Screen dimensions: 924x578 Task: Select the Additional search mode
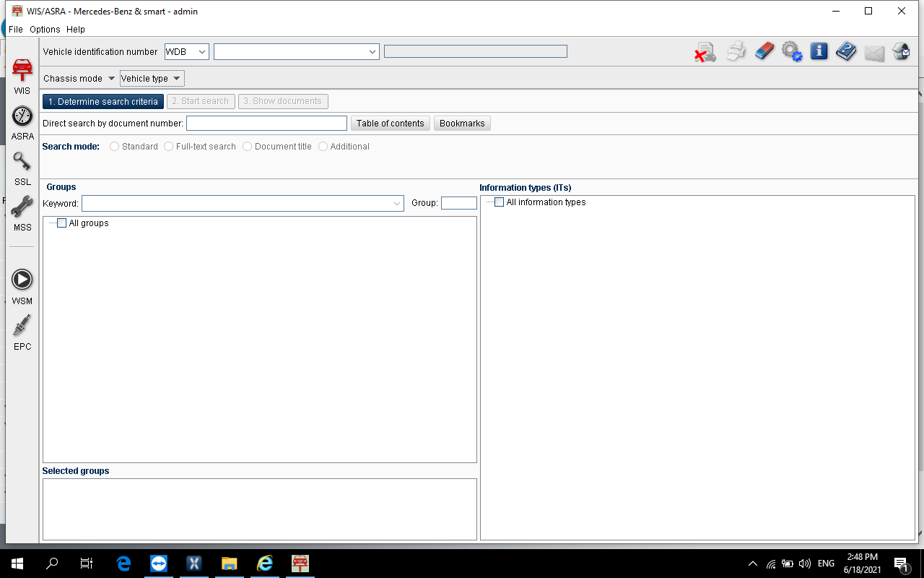[x=323, y=147]
